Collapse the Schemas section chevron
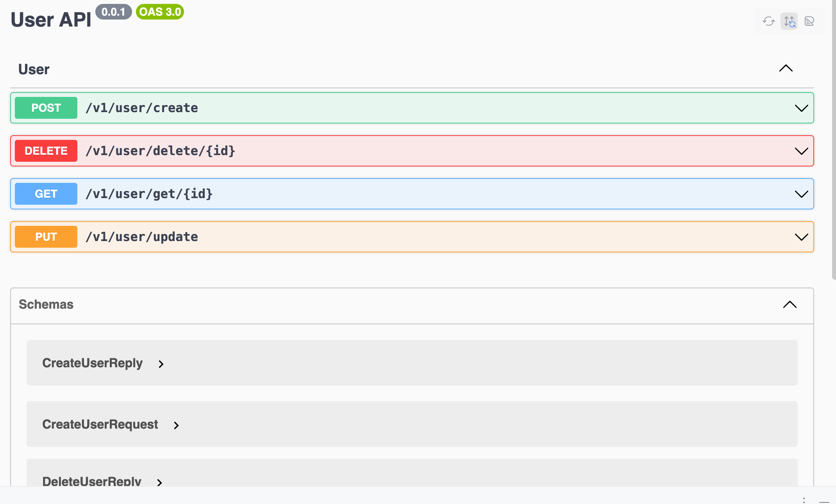This screenshot has height=504, width=836. pyautogui.click(x=790, y=304)
